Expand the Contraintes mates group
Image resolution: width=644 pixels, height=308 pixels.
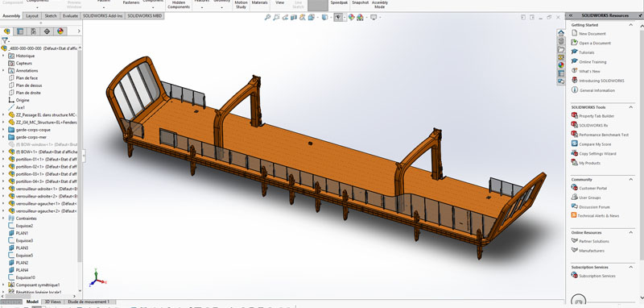tap(3, 219)
